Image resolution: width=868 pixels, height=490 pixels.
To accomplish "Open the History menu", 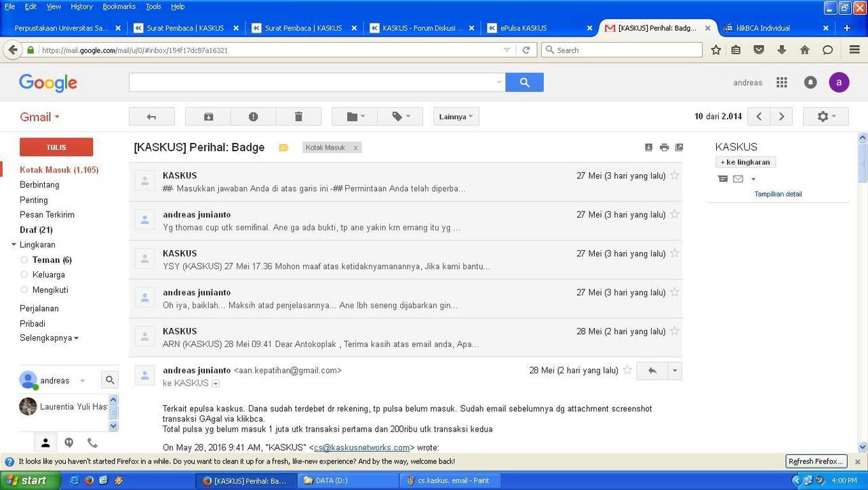I will (x=81, y=6).
